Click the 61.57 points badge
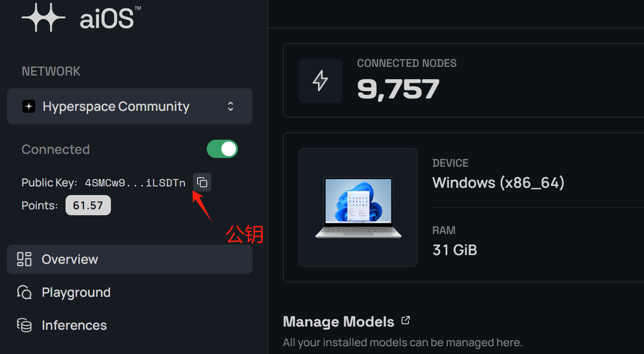This screenshot has width=644, height=354. click(88, 206)
